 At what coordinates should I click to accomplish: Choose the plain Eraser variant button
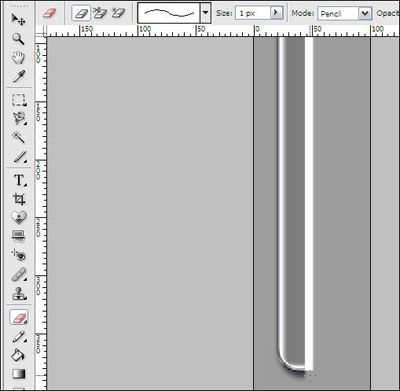[81, 13]
